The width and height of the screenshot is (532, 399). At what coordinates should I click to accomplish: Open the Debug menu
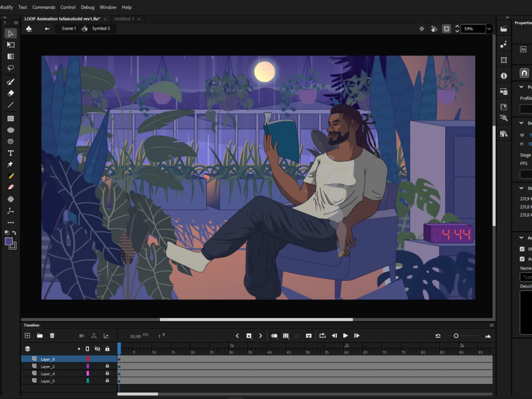click(x=88, y=7)
